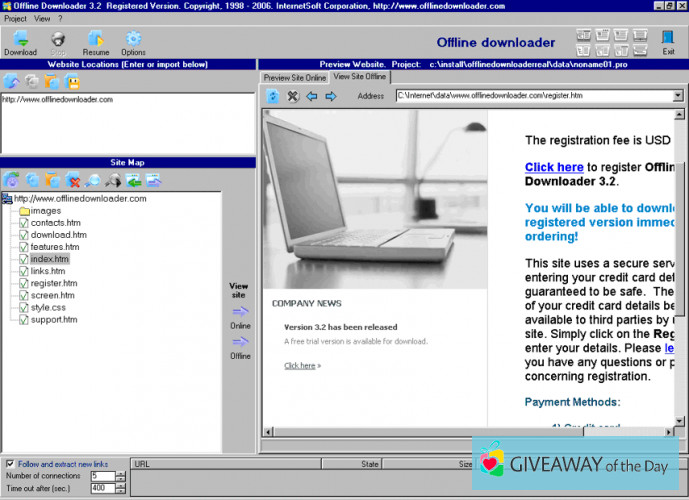Toggle the style.css checkbox in Site Map
The height and width of the screenshot is (500, 689).
click(24, 307)
